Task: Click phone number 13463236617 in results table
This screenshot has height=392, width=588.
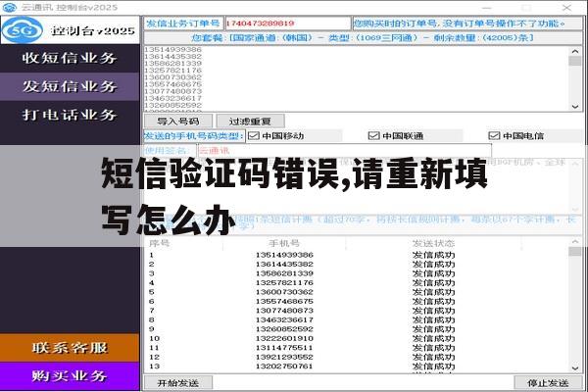Action: [284, 320]
